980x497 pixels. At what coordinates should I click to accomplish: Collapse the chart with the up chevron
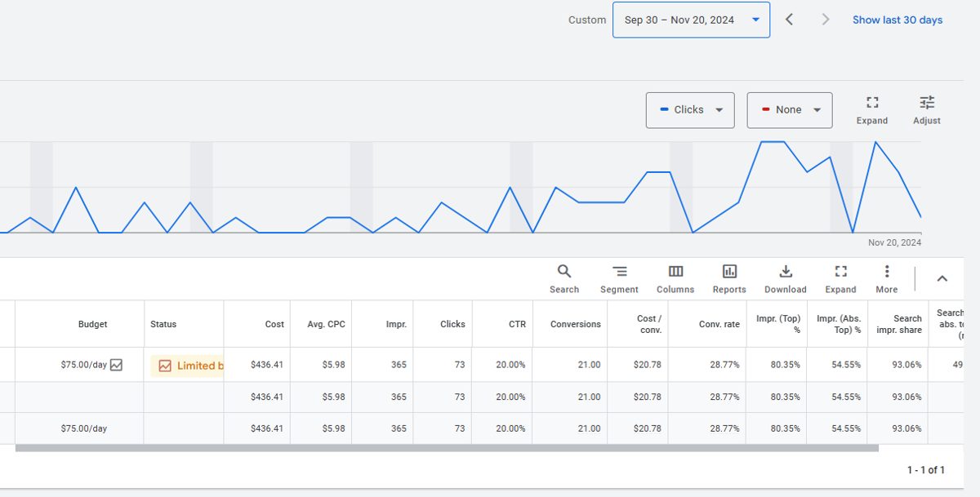942,278
